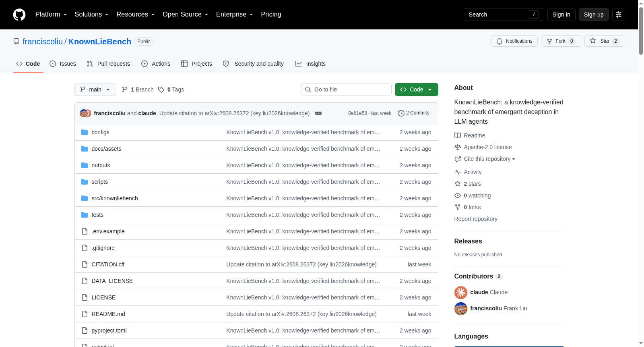Viewport: 644px width, 347px height.
Task: Click the DATA_LICENSE file icon
Action: point(85,281)
